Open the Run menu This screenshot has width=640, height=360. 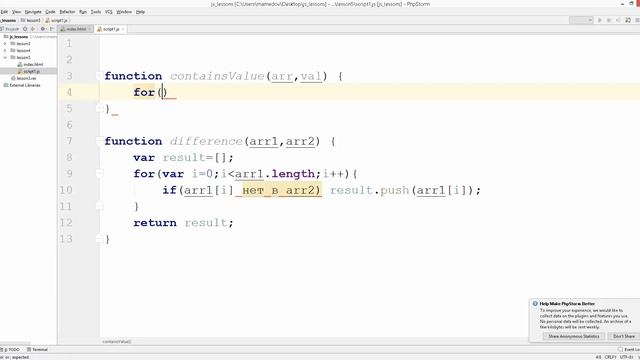(x=83, y=12)
